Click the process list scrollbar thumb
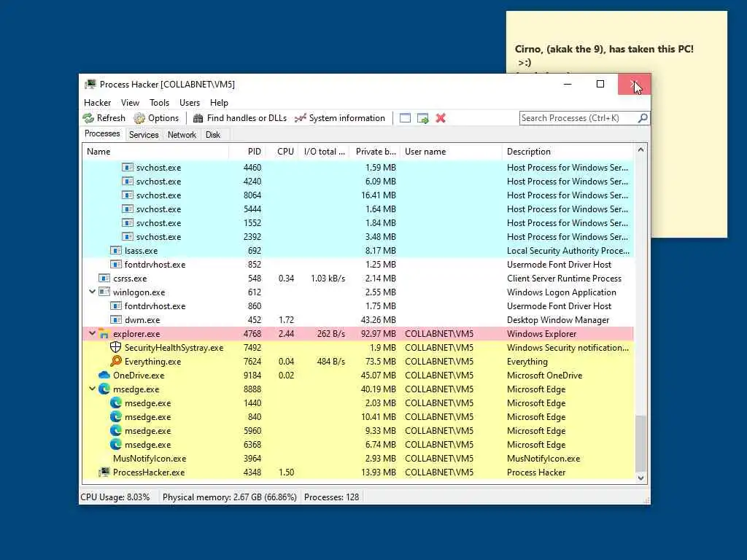This screenshot has width=747, height=560. pyautogui.click(x=640, y=443)
